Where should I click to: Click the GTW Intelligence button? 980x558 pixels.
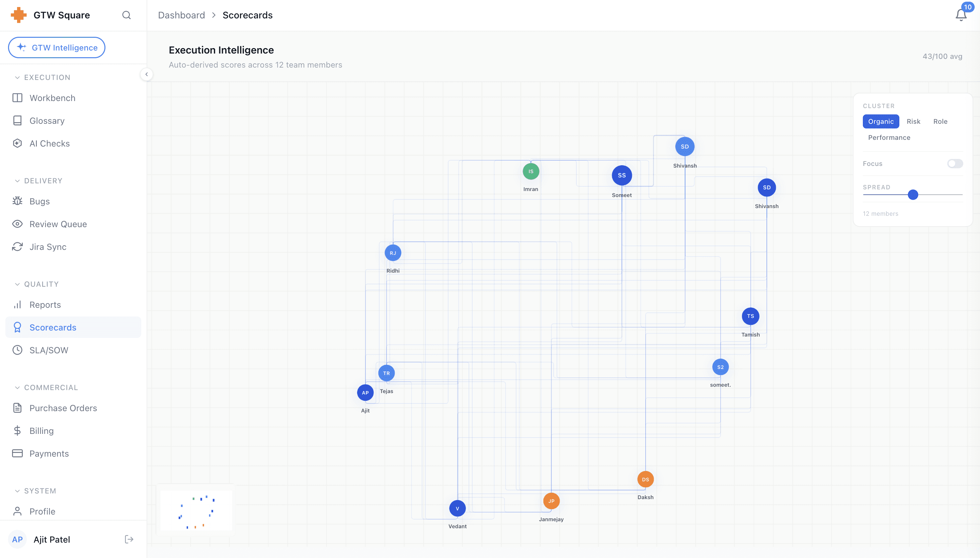(x=57, y=48)
